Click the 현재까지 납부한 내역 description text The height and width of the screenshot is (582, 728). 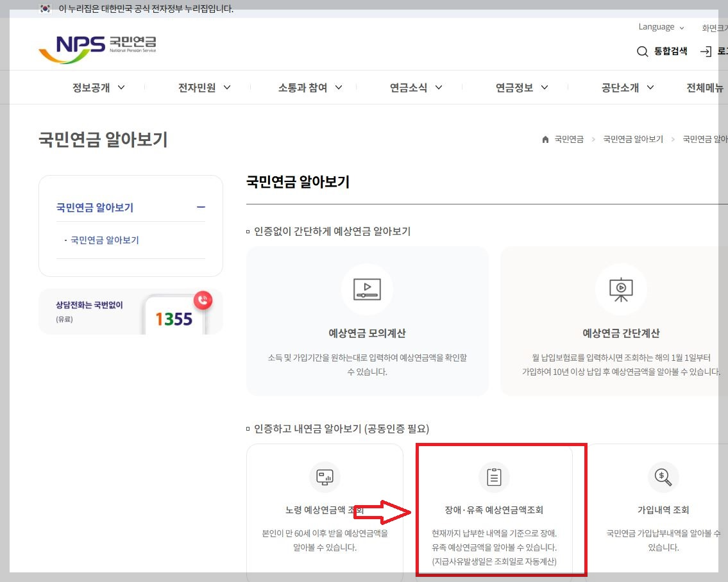pyautogui.click(x=494, y=547)
